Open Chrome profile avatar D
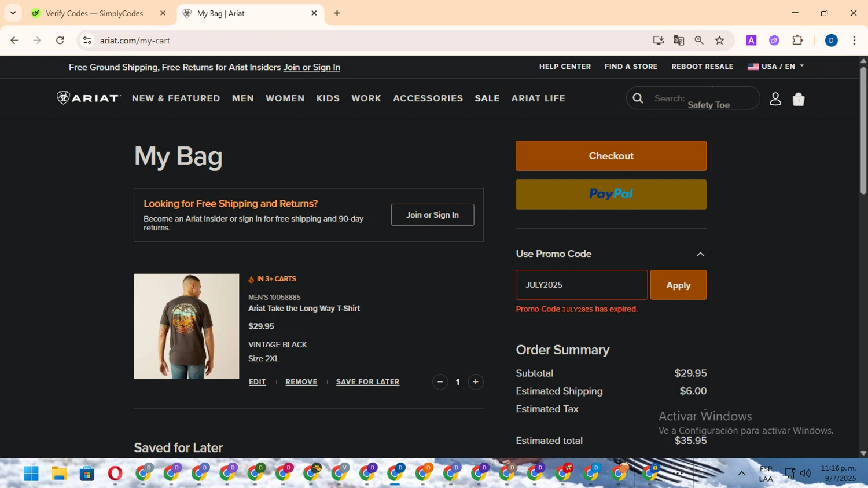 [x=831, y=41]
